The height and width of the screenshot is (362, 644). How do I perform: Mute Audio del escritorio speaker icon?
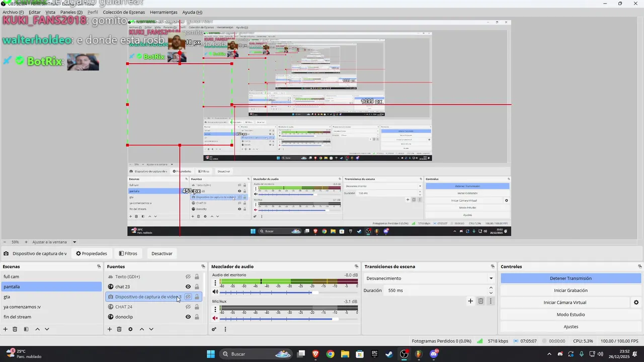click(x=215, y=292)
